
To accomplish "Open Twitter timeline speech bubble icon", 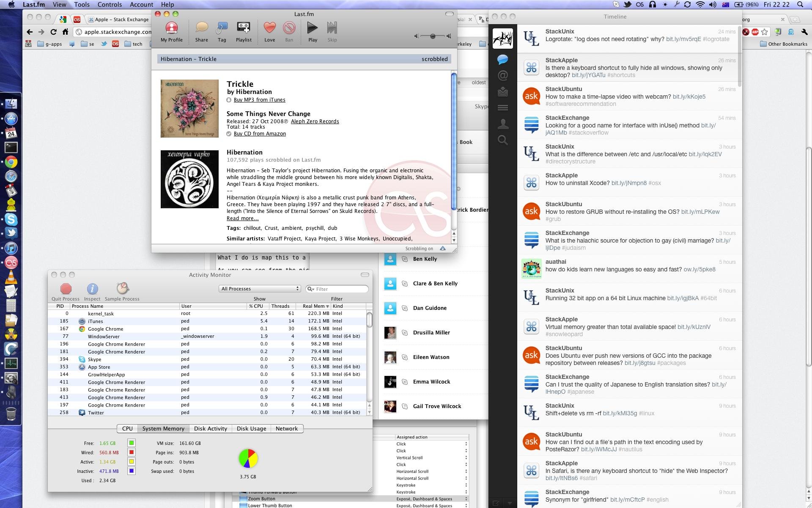I will (x=502, y=59).
